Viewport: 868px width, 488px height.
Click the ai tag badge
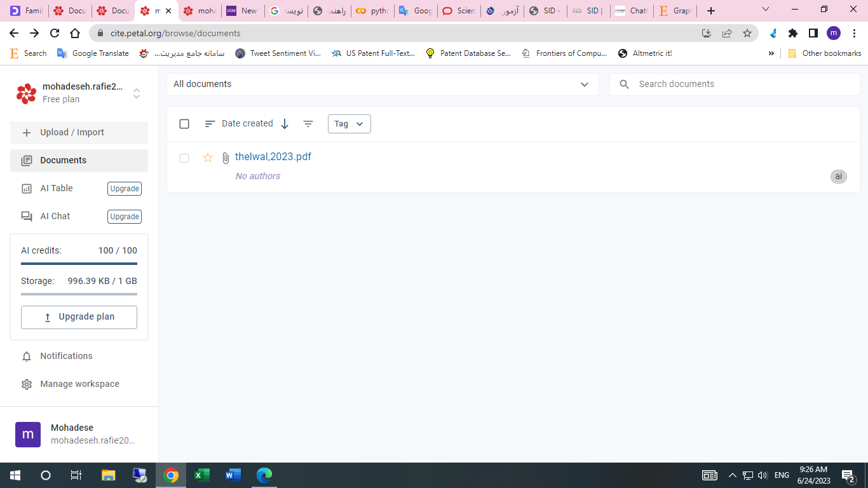839,177
